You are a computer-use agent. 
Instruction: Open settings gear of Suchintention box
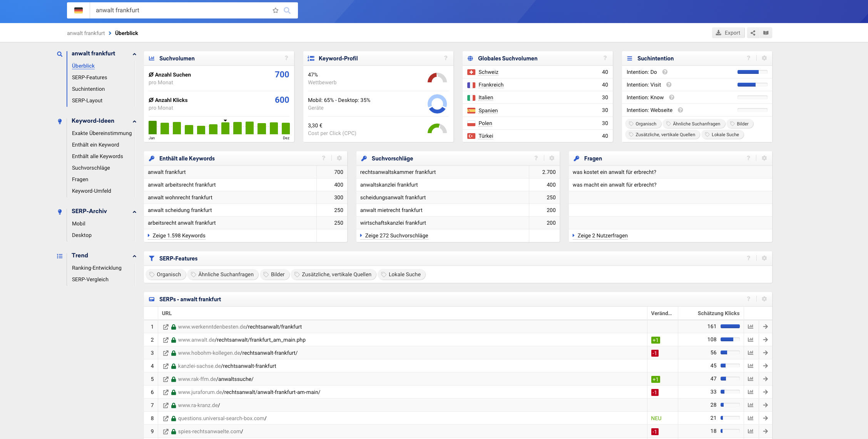click(764, 58)
